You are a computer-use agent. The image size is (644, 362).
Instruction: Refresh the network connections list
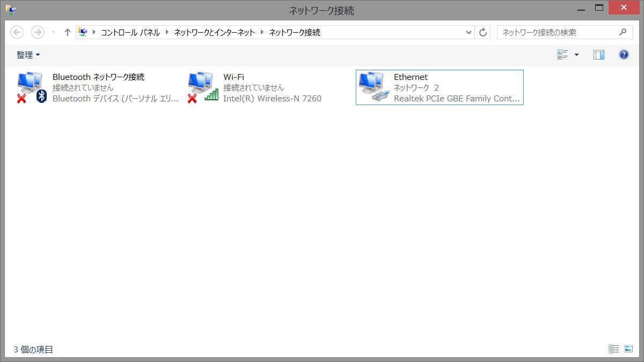[x=483, y=33]
